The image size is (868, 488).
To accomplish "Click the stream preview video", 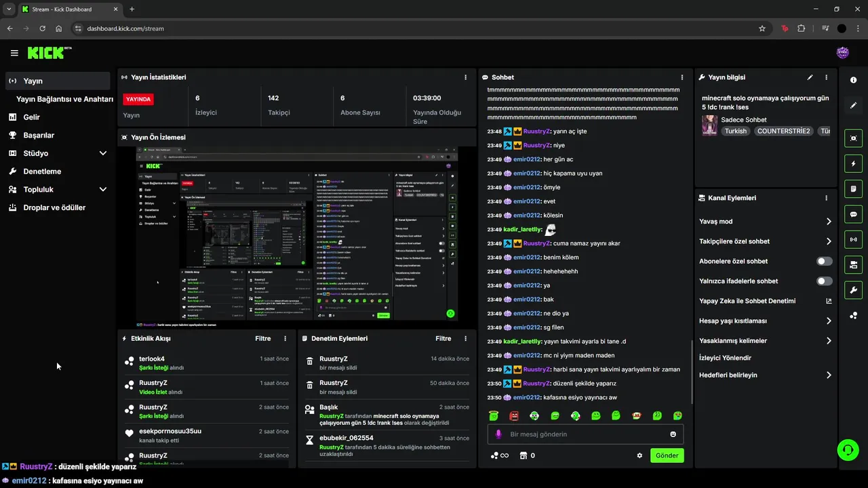I will [296, 237].
